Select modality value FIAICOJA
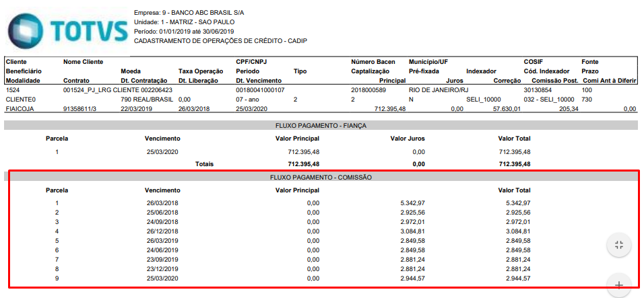The width and height of the screenshot is (644, 298). [19, 108]
